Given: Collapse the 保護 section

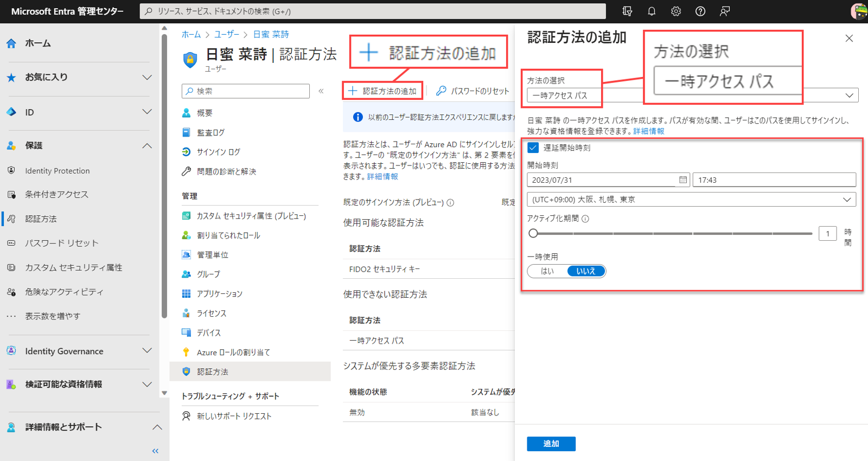Looking at the screenshot, I should pyautogui.click(x=147, y=145).
